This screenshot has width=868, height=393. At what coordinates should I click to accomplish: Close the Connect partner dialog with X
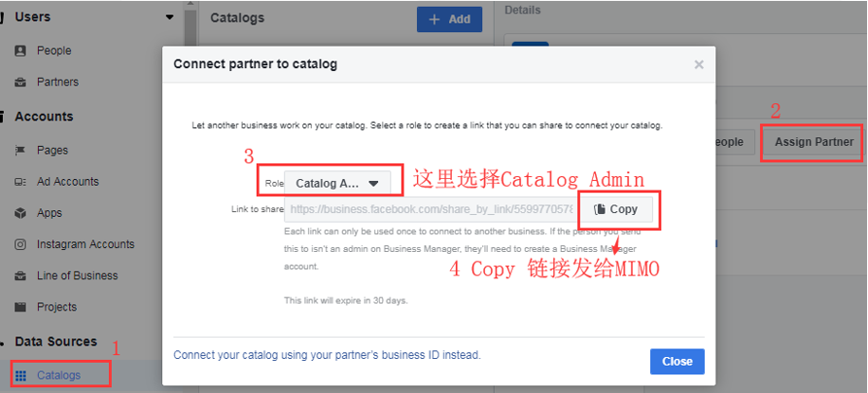(699, 64)
